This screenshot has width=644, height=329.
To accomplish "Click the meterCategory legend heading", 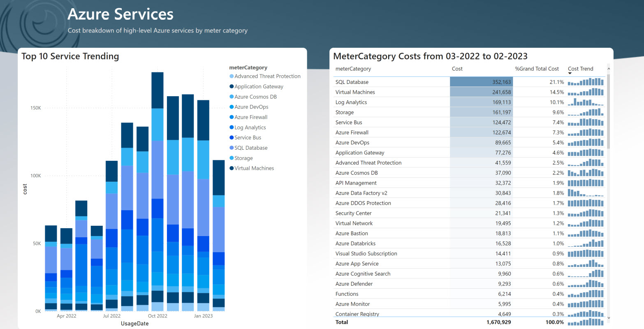I will click(248, 68).
